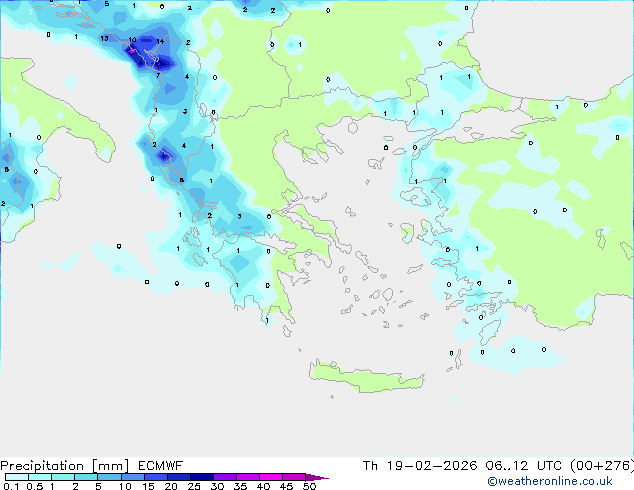Viewport: 634px width, 490px height.
Task: Select the 2–5 mm legend color swatch
Action: point(86,477)
